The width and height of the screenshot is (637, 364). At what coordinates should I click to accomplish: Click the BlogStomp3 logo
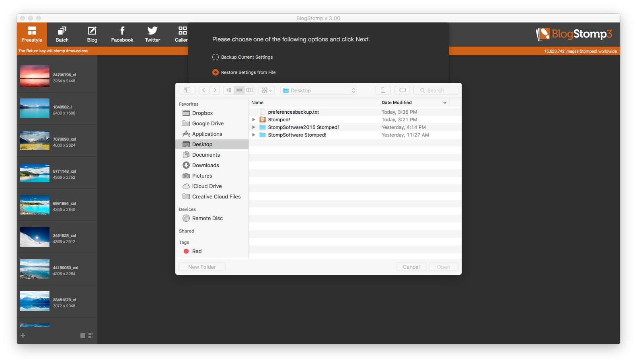point(574,34)
